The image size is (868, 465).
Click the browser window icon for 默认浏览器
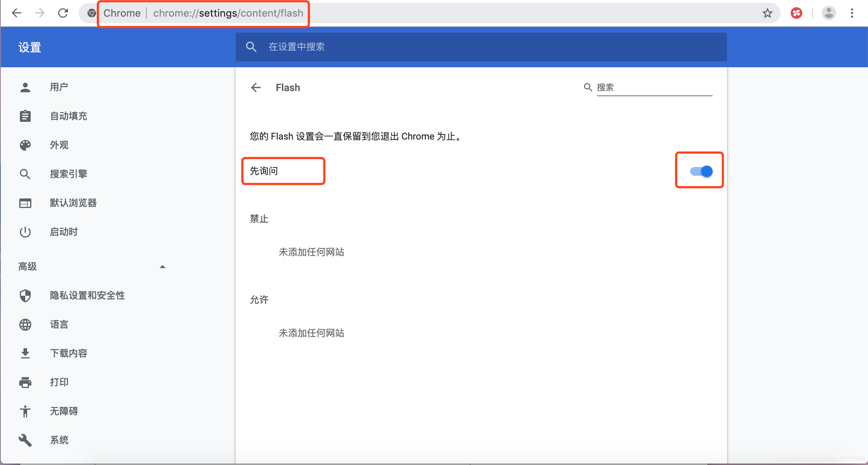click(25, 203)
